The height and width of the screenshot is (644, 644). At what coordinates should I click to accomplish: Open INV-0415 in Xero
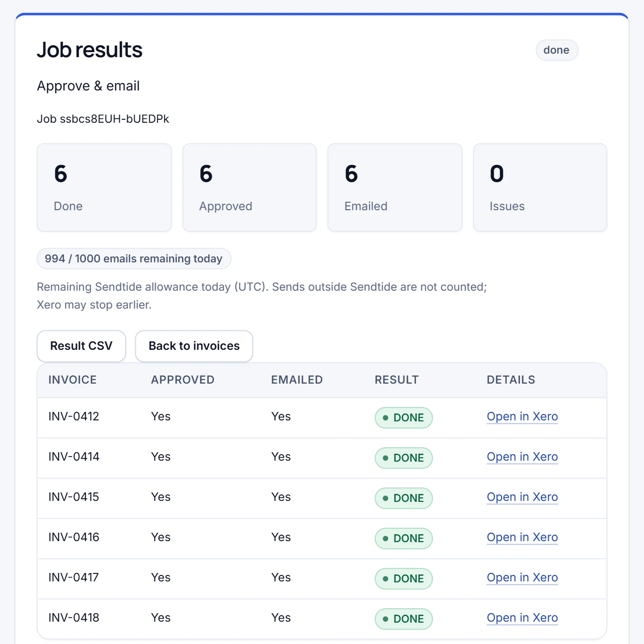(x=522, y=497)
